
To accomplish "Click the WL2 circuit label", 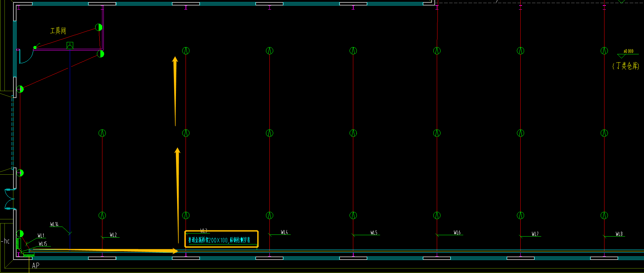I will coord(113,235).
